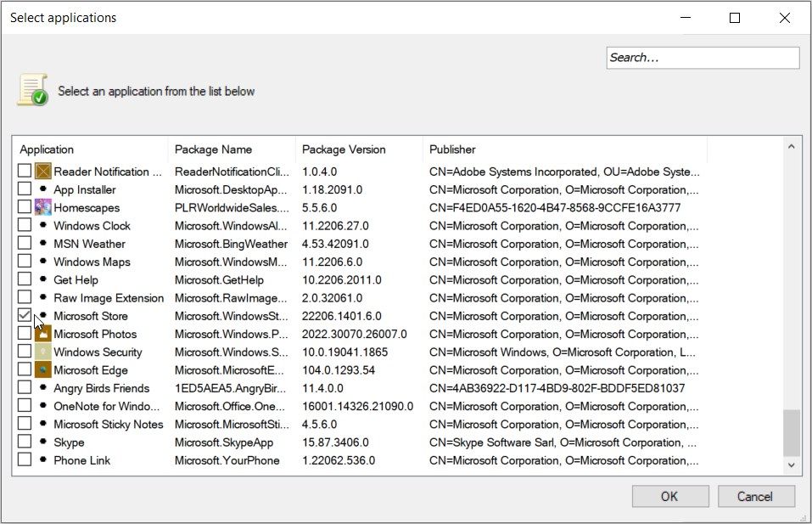This screenshot has height=524, width=812.
Task: Click the Windows Clock app icon
Action: tap(42, 226)
